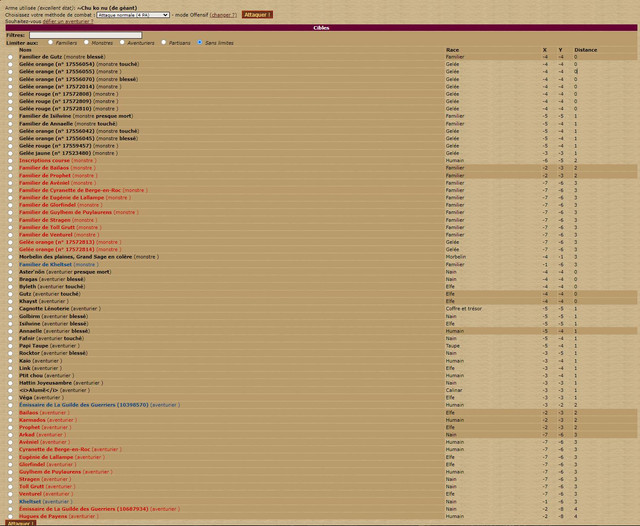Select radio for 'Kheltset' adventurer
640x526 pixels.
coord(10,502)
